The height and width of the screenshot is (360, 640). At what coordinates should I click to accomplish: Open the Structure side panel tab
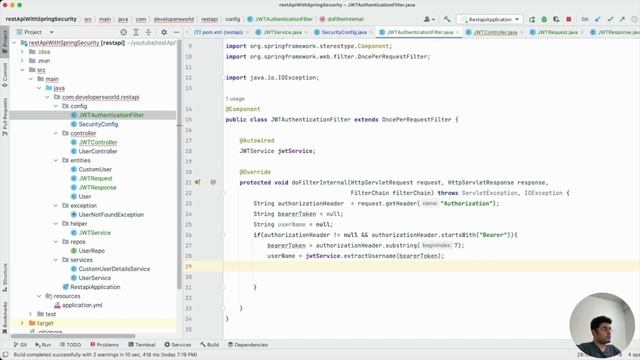5,278
